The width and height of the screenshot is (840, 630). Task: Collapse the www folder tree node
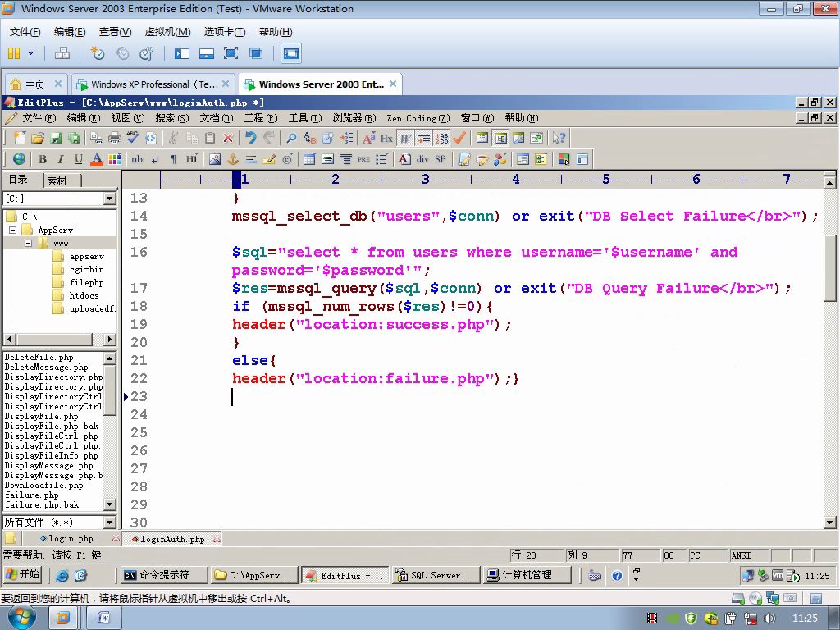click(x=29, y=243)
